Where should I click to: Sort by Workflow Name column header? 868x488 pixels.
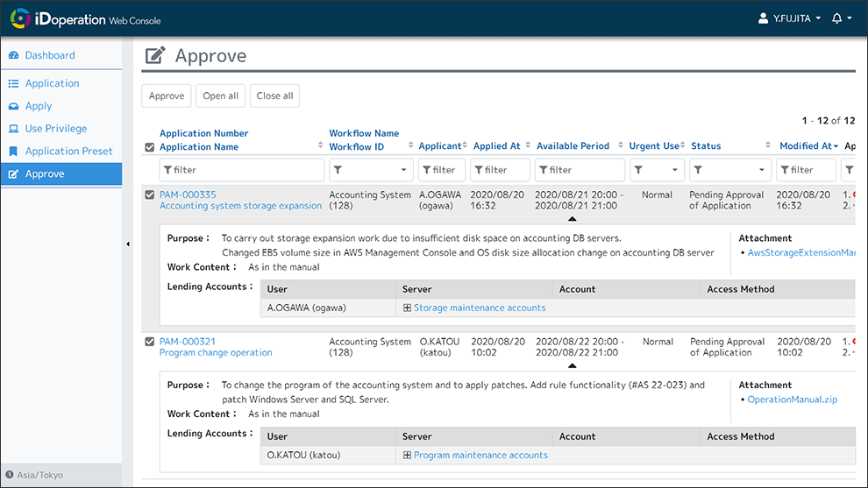pyautogui.click(x=364, y=133)
